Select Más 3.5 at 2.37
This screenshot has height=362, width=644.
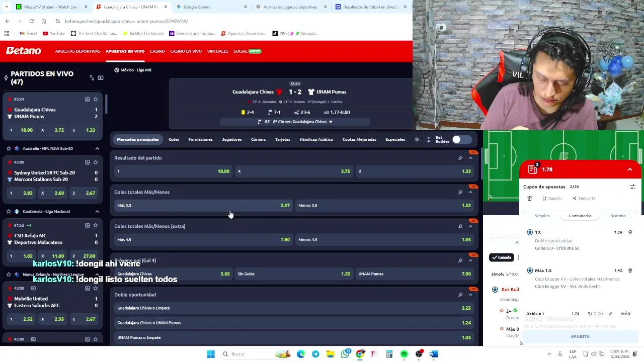(x=203, y=206)
